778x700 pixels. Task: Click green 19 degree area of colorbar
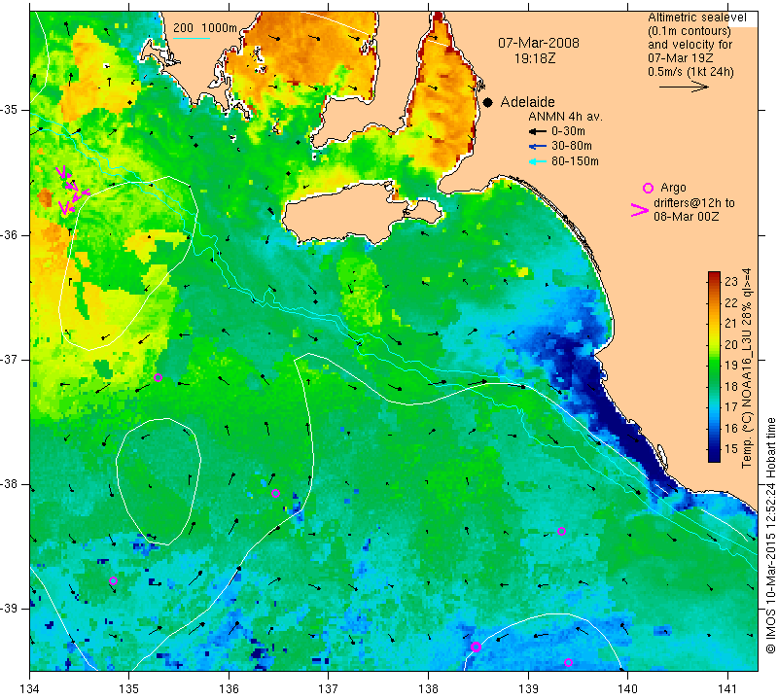click(714, 366)
